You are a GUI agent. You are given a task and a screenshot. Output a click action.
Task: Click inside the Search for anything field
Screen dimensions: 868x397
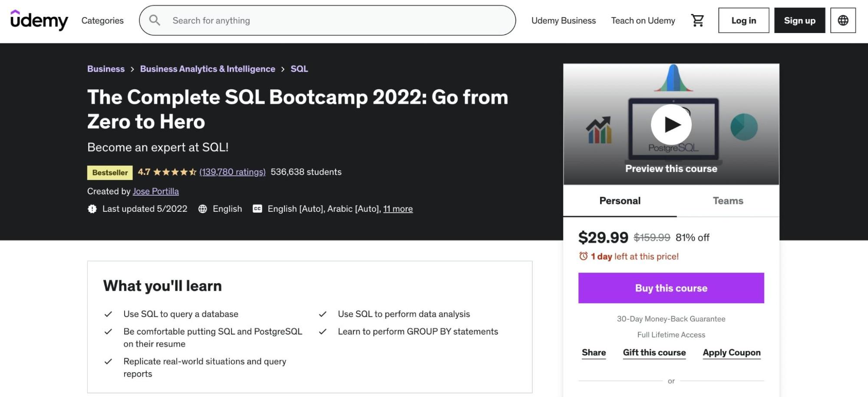pyautogui.click(x=304, y=20)
